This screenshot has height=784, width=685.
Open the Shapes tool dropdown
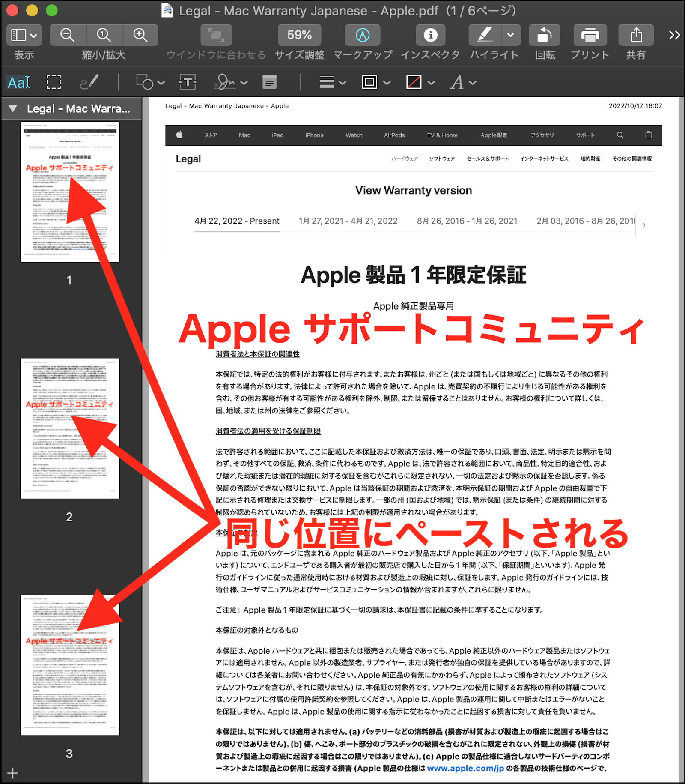[150, 82]
